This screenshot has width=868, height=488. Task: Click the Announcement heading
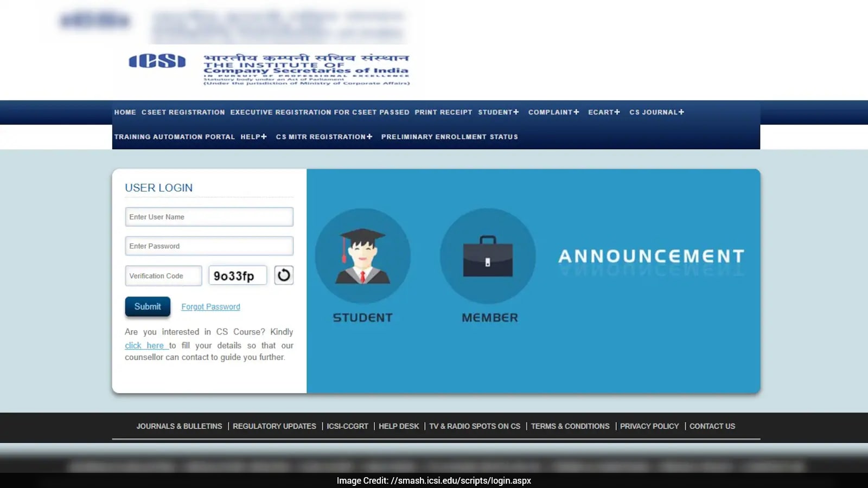651,256
